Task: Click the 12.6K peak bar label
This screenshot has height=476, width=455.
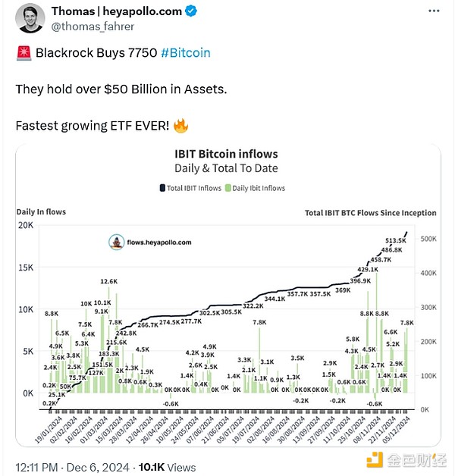Action: point(108,282)
